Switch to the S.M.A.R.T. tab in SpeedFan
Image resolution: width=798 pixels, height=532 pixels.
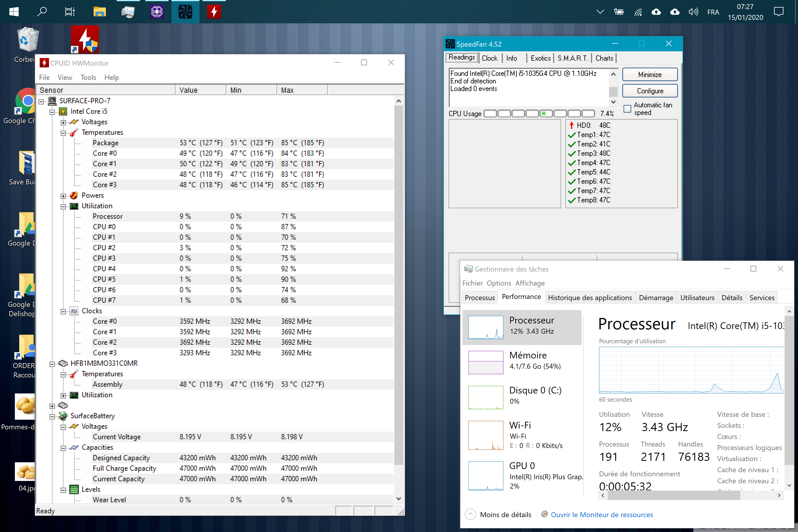coord(573,58)
